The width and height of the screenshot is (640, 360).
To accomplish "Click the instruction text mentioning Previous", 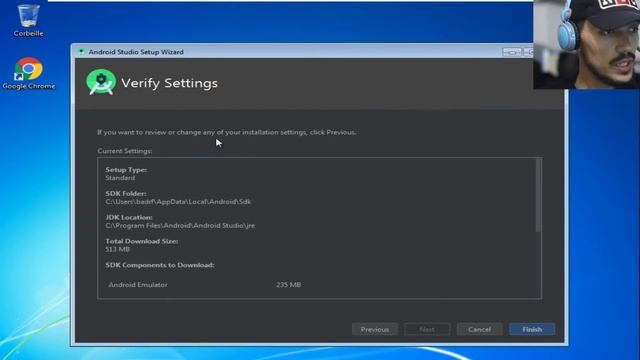I will click(x=227, y=132).
